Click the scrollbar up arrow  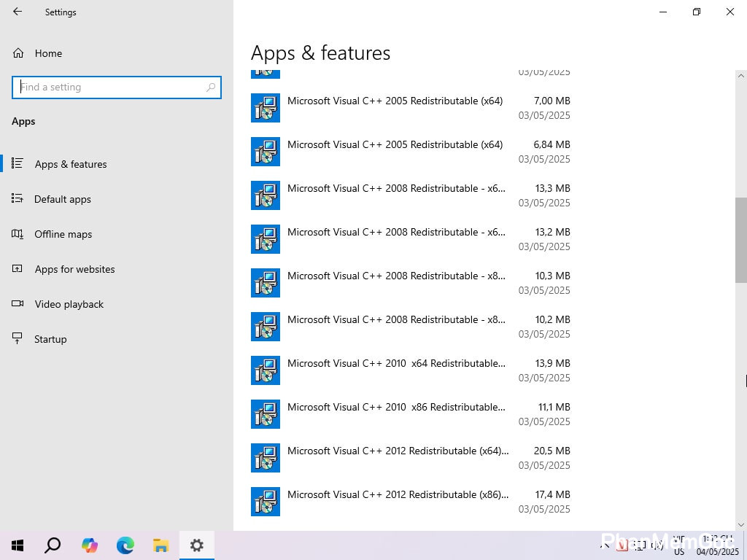[741, 76]
